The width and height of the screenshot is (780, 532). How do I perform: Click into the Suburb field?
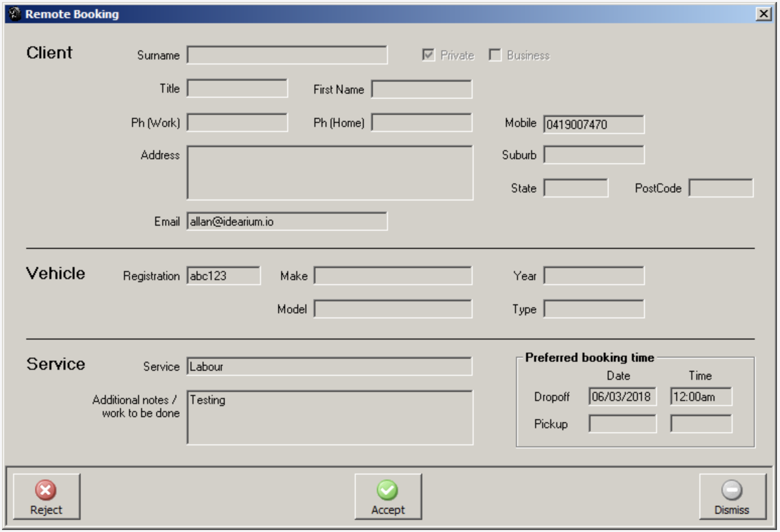pos(594,155)
